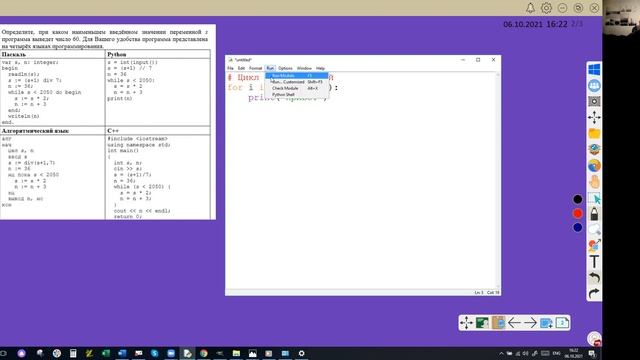Screen dimensions: 640x360
Task: Click the box with globe icon
Action: click(594, 149)
